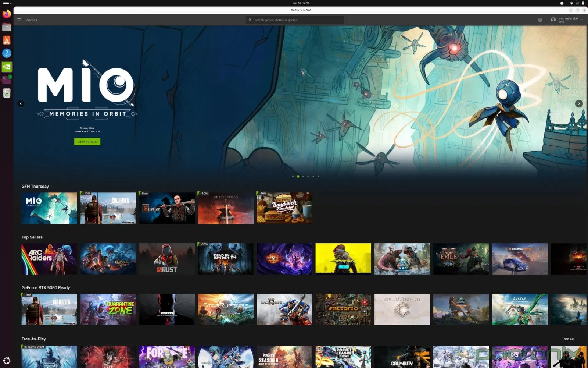Click the left carousel arrow
The image size is (588, 368).
[21, 104]
